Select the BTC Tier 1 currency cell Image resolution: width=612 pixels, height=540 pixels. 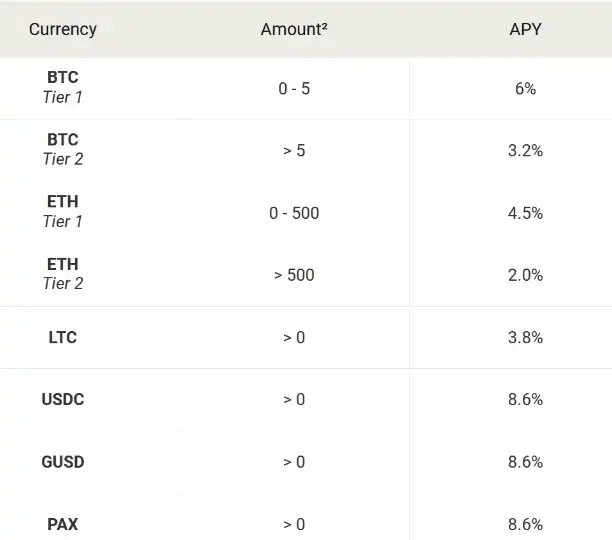63,87
